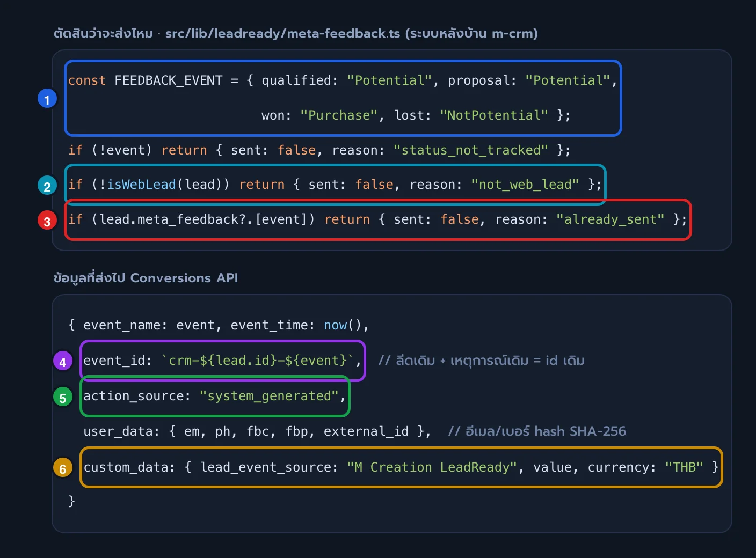Viewport: 756px width, 558px height.
Task: Click the lead.meta_feedback?.[event] condition
Action: (203, 219)
